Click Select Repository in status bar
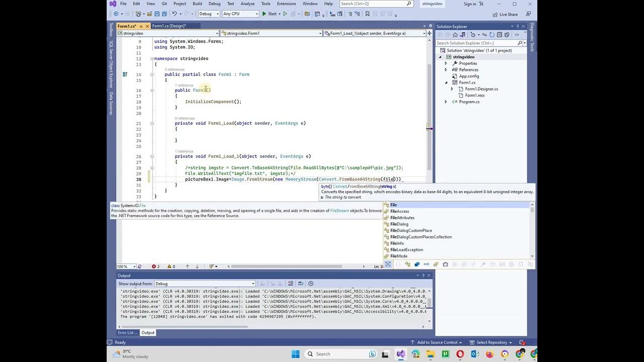644x362 pixels. point(492,342)
